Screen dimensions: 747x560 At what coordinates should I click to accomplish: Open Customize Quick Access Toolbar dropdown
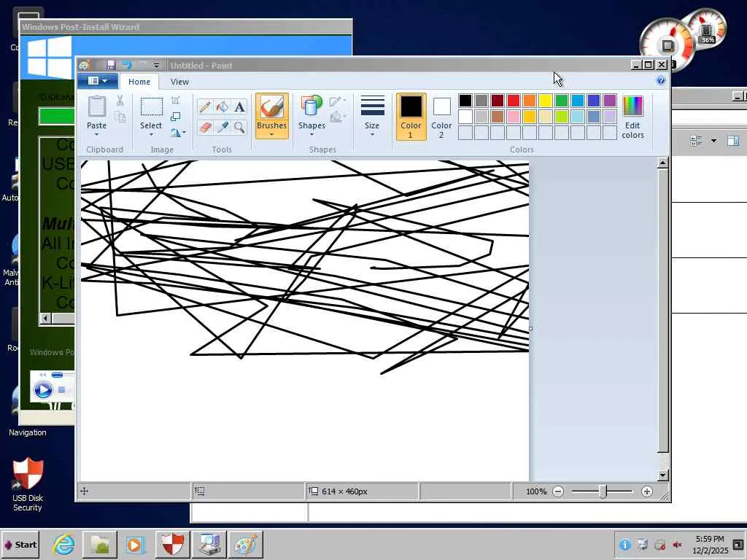click(156, 65)
